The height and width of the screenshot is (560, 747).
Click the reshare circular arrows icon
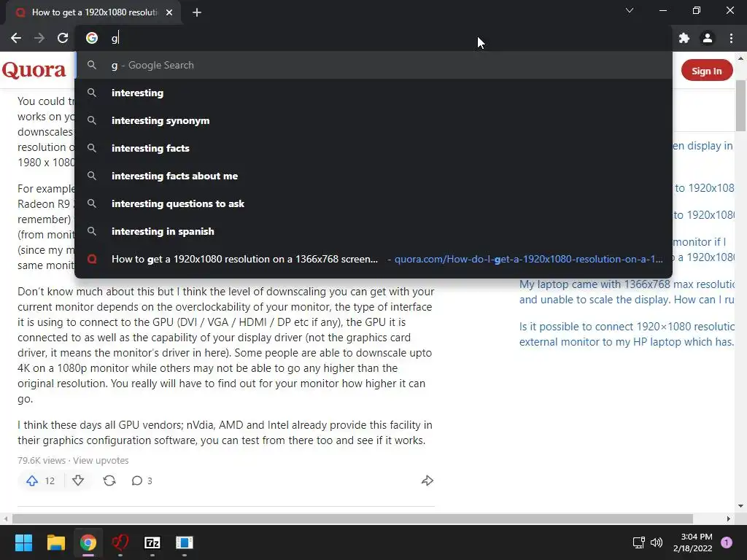coord(109,481)
